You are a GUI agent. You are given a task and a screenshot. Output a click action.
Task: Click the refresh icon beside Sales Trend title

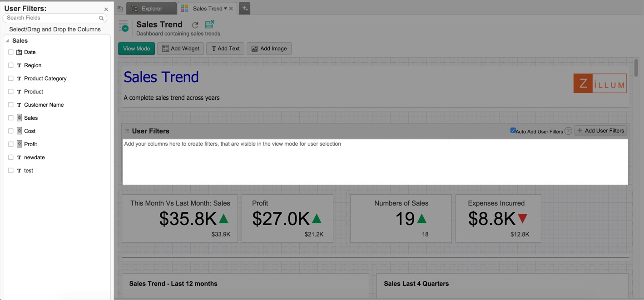pyautogui.click(x=195, y=25)
